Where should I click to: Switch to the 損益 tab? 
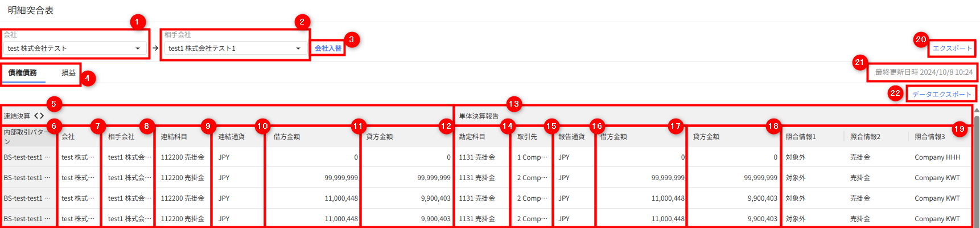(69, 73)
